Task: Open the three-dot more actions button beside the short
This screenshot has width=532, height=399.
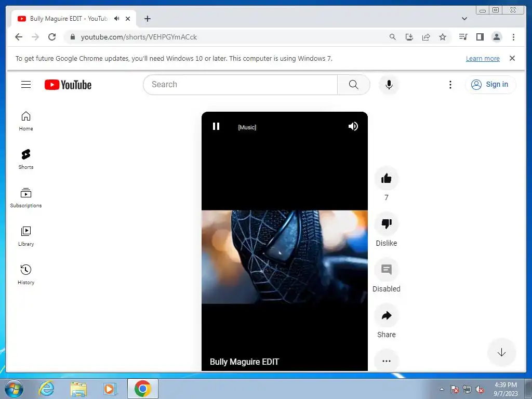Action: pyautogui.click(x=386, y=361)
